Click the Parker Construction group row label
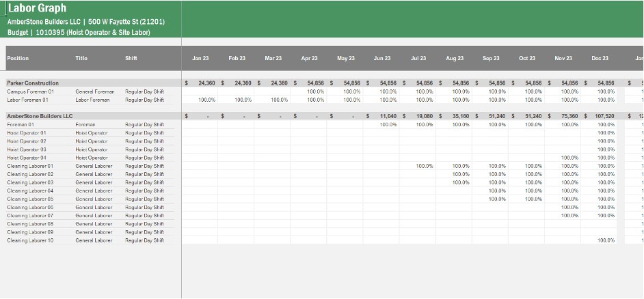644x299 pixels. 33,83
